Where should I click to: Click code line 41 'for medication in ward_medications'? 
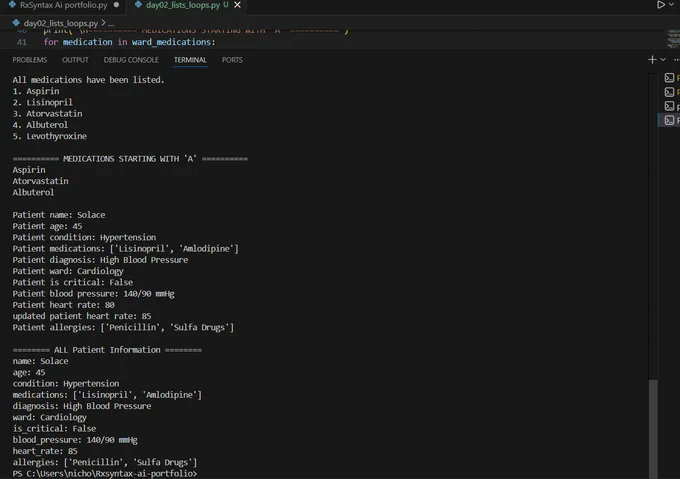tap(129, 42)
